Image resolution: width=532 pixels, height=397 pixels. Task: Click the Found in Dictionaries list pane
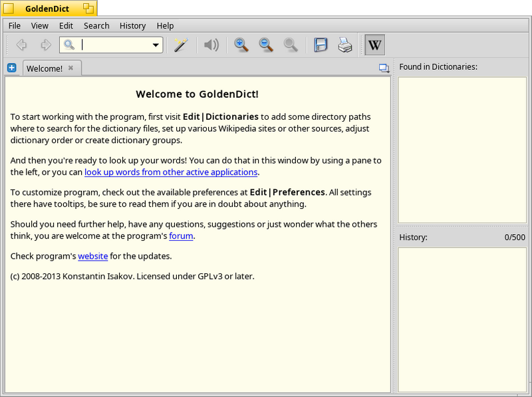coord(462,150)
